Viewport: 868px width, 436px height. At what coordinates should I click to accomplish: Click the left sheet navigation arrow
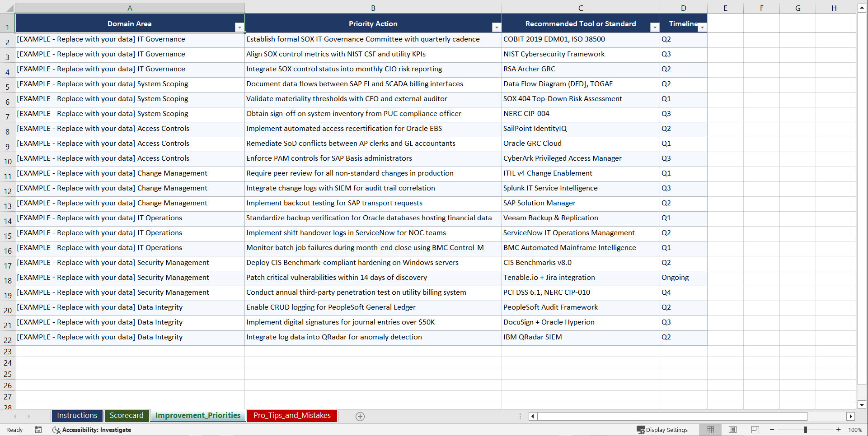tap(15, 416)
